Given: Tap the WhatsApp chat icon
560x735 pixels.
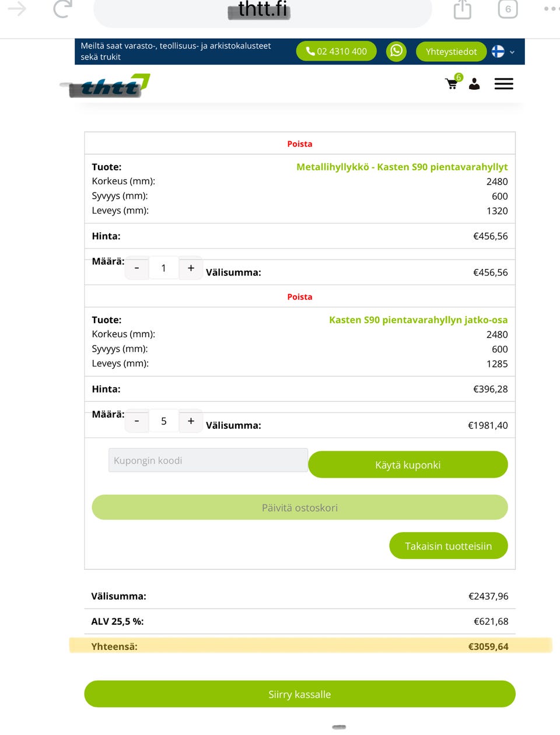Looking at the screenshot, I should [x=396, y=51].
